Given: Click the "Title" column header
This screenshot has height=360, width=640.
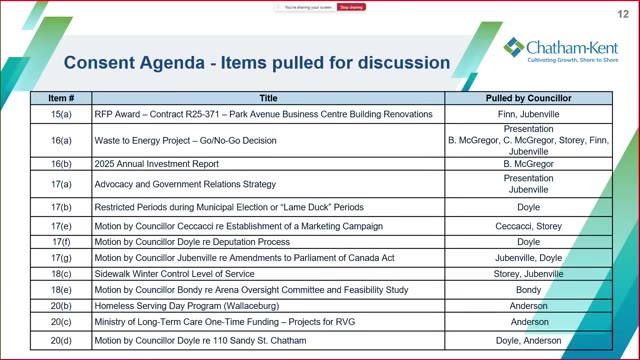Looking at the screenshot, I should coord(268,98).
